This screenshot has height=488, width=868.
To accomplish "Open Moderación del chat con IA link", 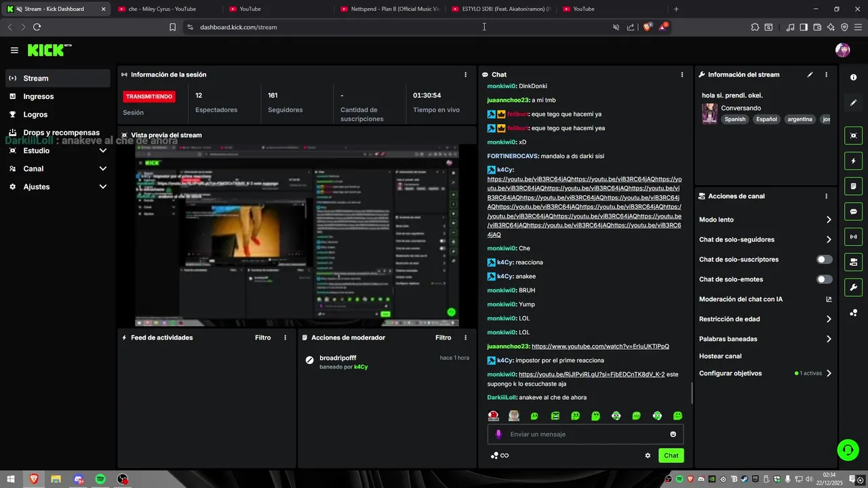I will (x=766, y=299).
